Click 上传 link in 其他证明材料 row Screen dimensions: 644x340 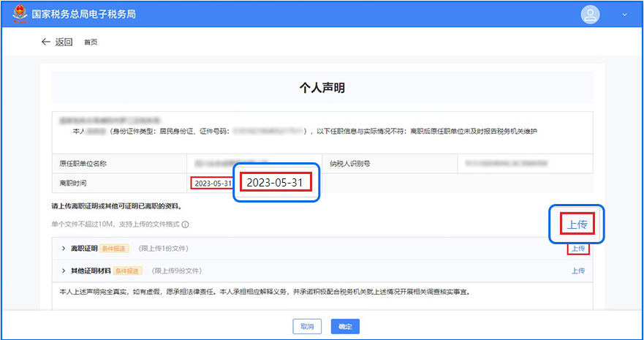coord(577,271)
